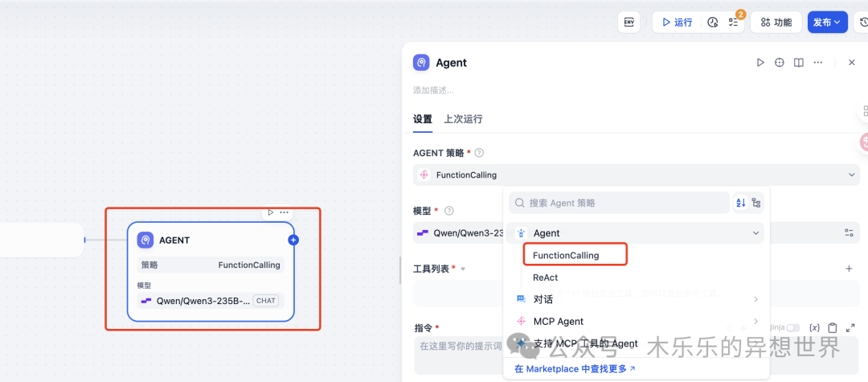
Task: Click the MCP Agent pink icon in list
Action: (521, 321)
